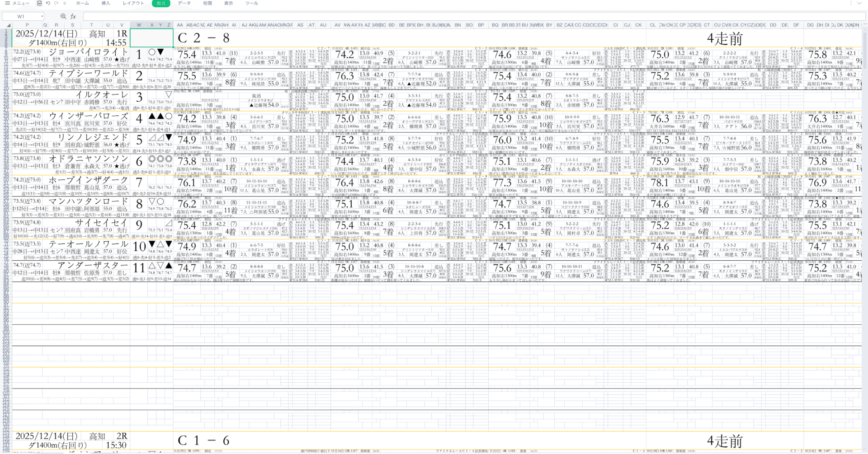This screenshot has width=868, height=454.
Task: Select column DD header
Action: (773, 25)
